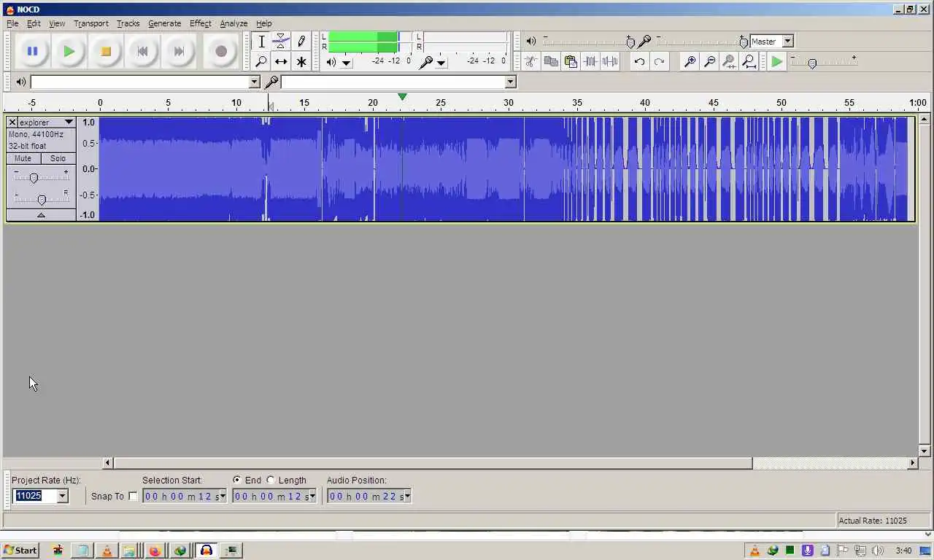Click the Zoom In magnifier
Screen dimensions: 934x560
click(690, 62)
